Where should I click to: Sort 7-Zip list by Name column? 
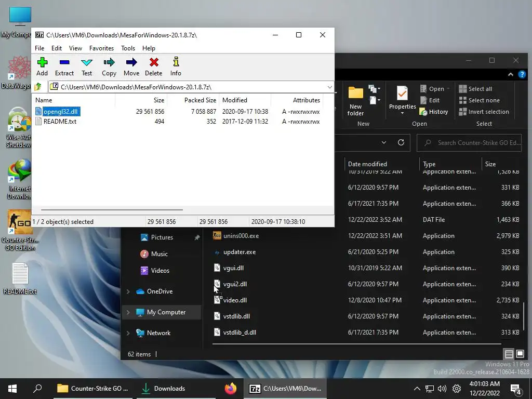coord(74,100)
